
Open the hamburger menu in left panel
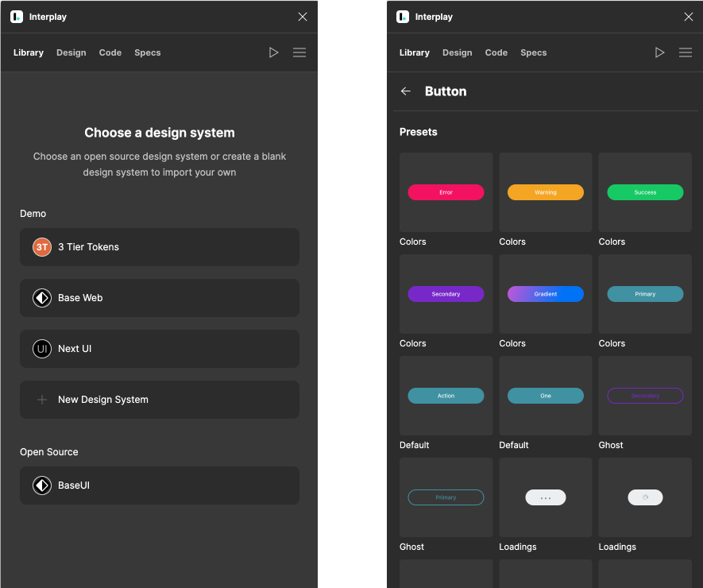pyautogui.click(x=299, y=52)
